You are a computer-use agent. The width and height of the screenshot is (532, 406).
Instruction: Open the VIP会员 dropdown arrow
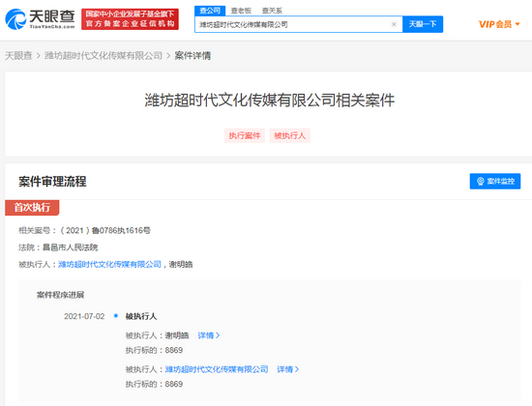[x=517, y=24]
